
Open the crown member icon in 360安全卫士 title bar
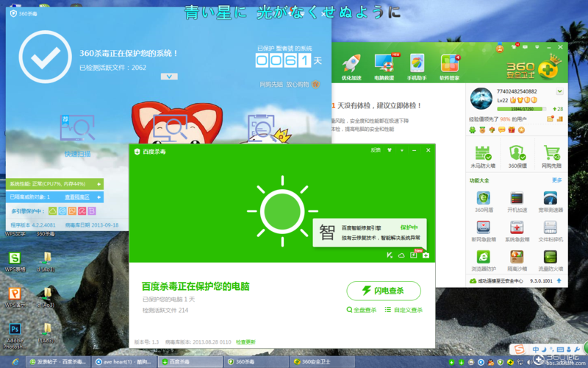click(x=500, y=48)
